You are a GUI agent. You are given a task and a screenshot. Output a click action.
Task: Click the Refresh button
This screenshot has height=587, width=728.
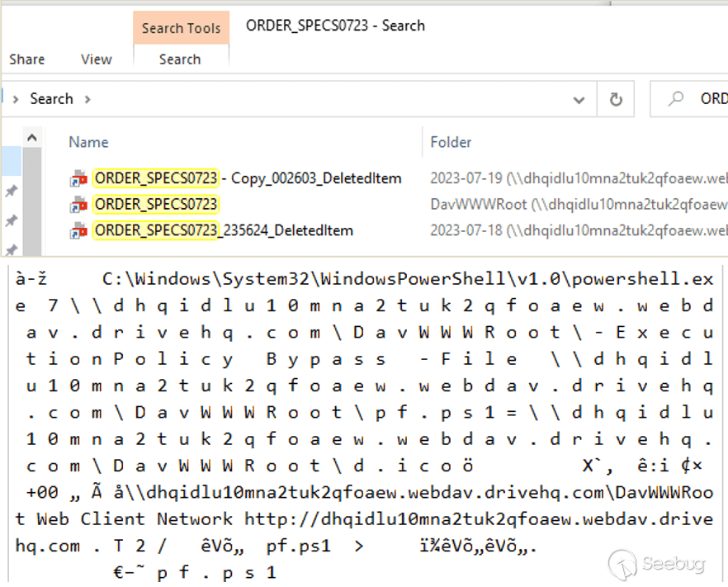coord(616,99)
